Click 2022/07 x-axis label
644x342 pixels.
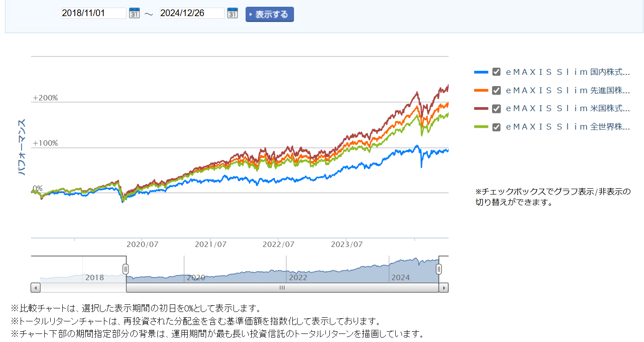point(279,245)
